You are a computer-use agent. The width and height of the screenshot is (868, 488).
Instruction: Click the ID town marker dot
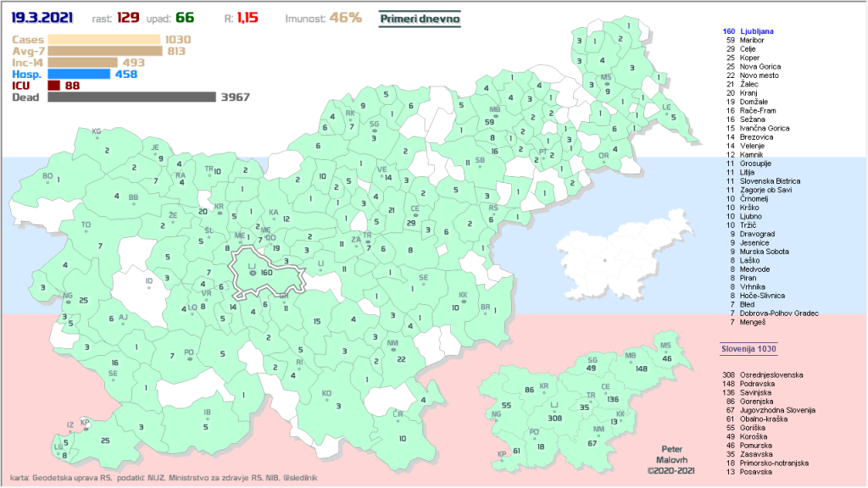(x=150, y=286)
